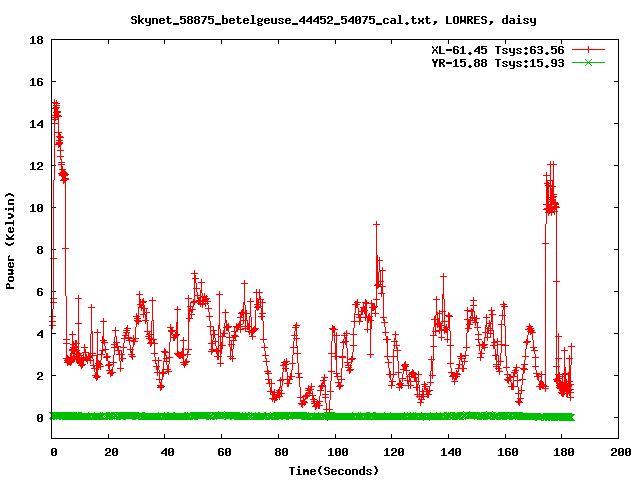Click x-axis tick label 80
640x480 pixels.
(281, 452)
